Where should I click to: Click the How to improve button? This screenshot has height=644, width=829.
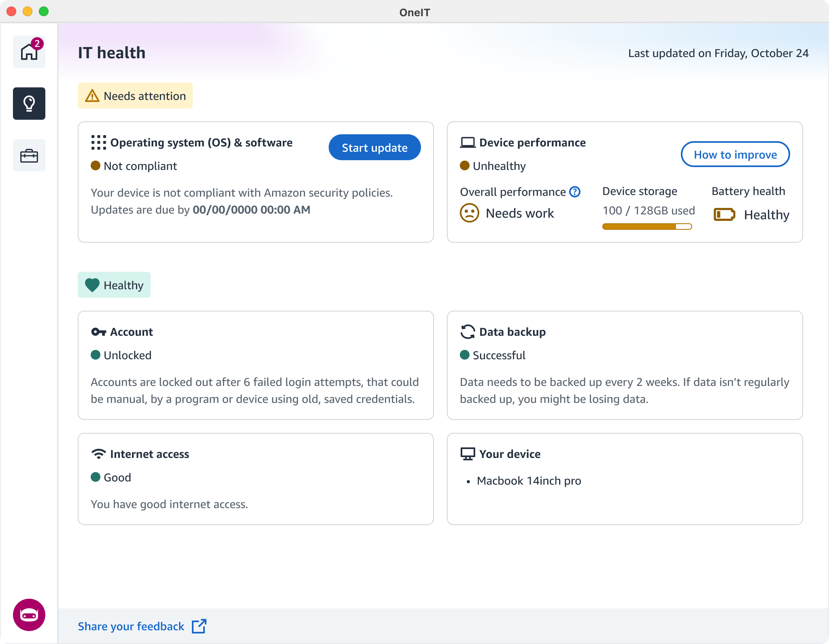(x=735, y=155)
